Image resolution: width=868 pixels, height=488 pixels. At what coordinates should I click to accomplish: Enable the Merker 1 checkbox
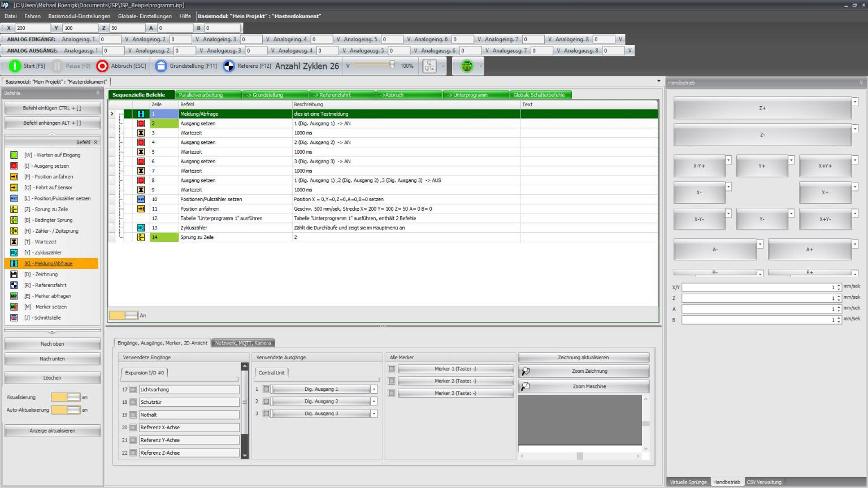click(391, 368)
